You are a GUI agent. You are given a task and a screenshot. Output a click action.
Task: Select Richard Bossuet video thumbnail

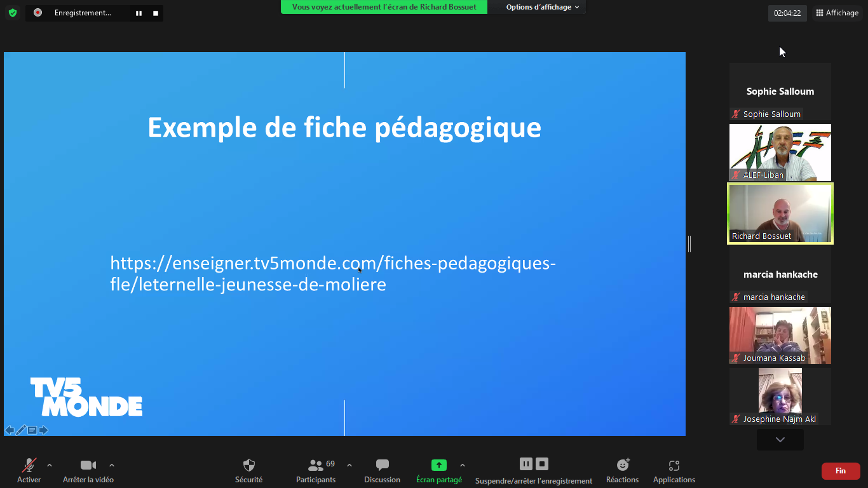780,213
